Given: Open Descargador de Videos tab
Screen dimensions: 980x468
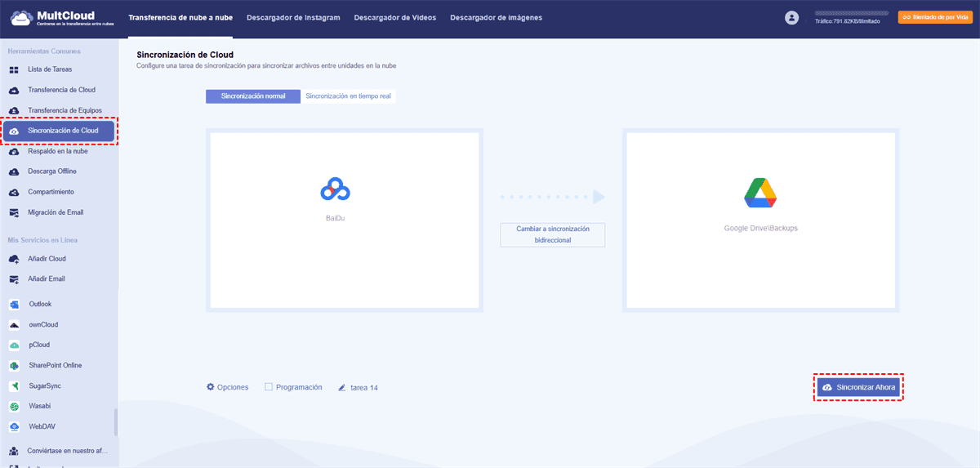Looking at the screenshot, I should tap(395, 18).
